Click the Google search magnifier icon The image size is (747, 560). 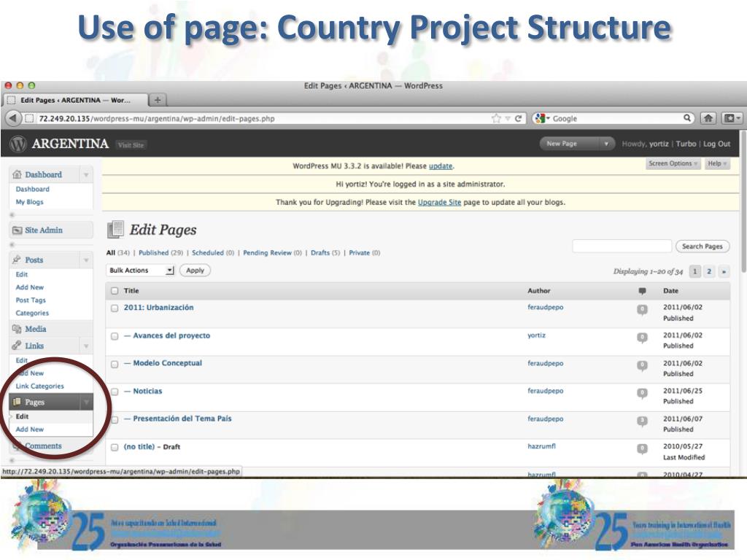687,117
